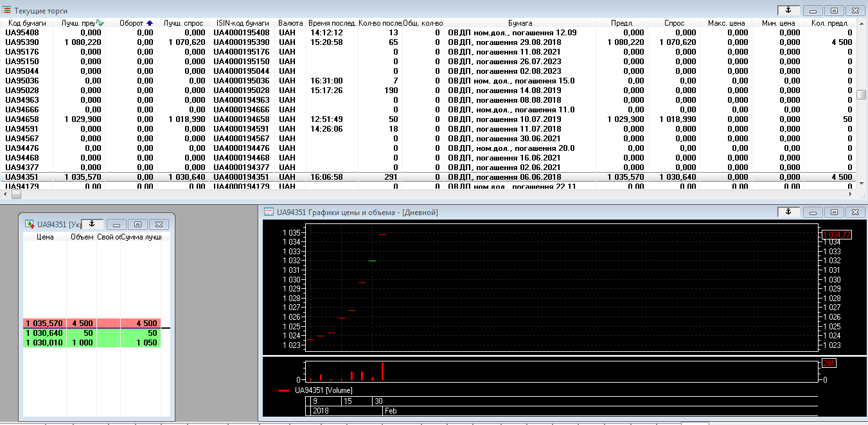
Task: Click the blue arrow icon in Оборот header
Action: 150,22
